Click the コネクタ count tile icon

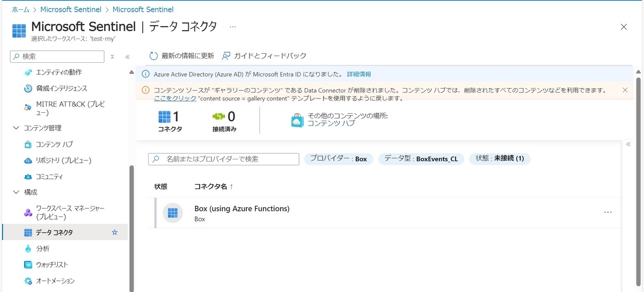[x=164, y=116]
